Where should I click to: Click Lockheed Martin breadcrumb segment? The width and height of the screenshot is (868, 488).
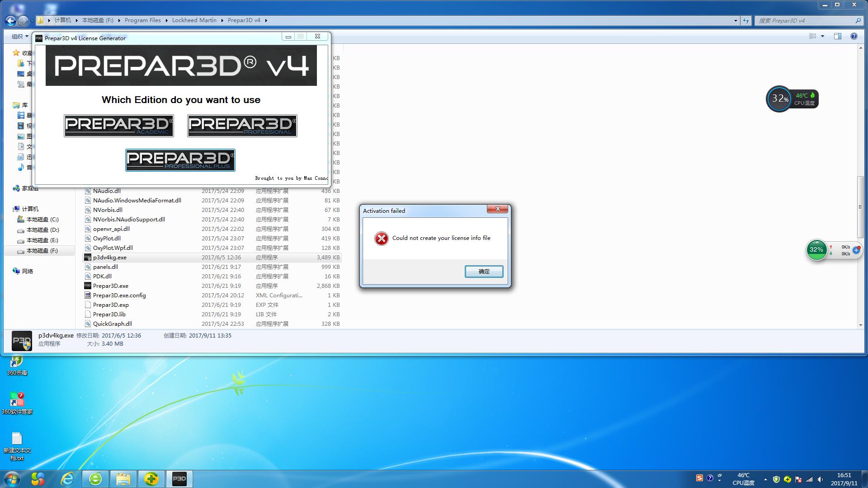coord(194,20)
